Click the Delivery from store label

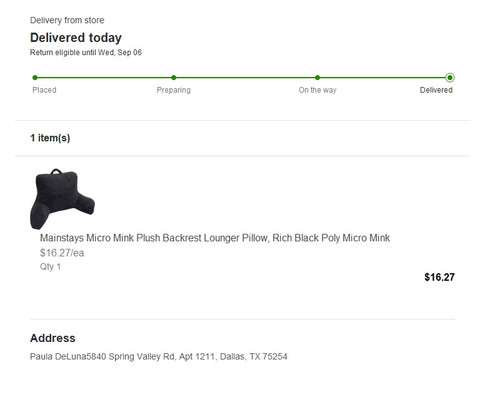click(67, 20)
